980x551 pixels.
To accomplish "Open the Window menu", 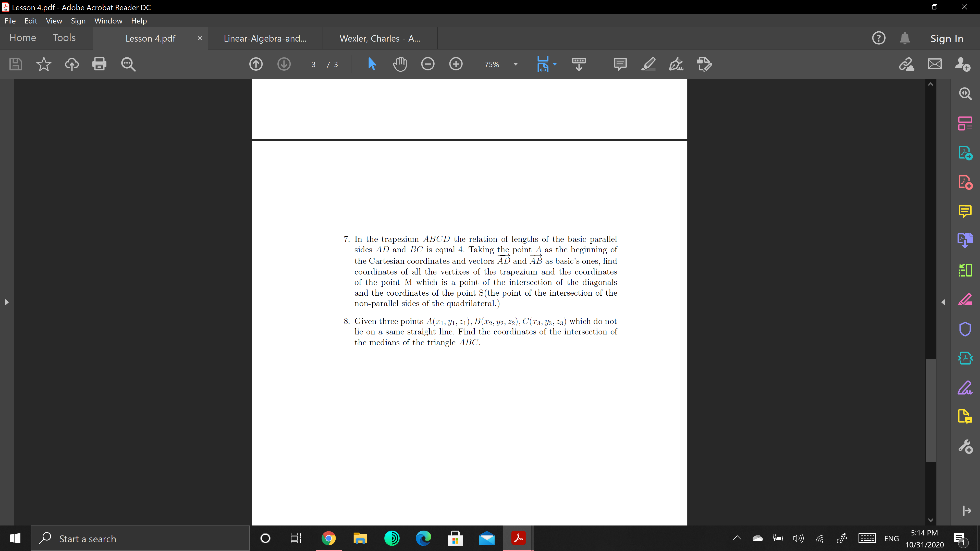I will (108, 21).
